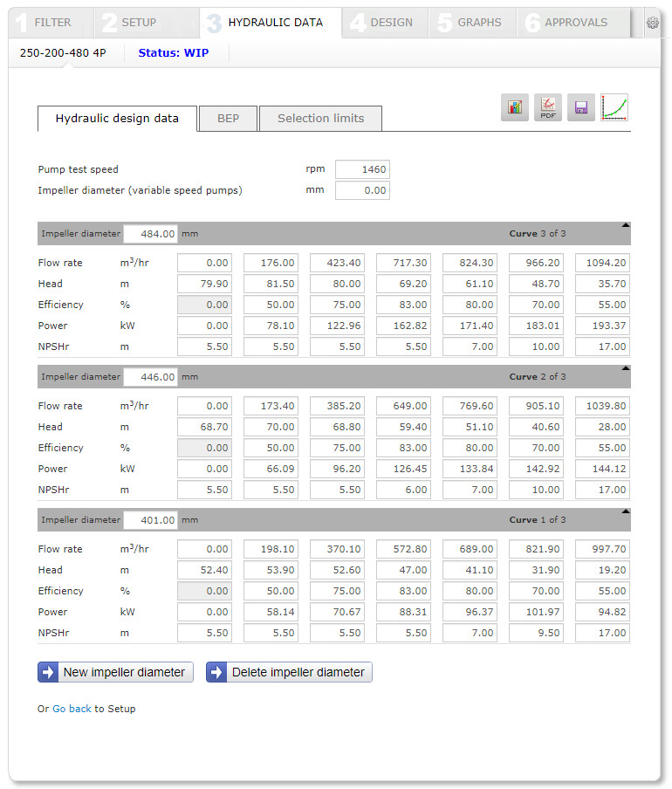The image size is (672, 789).
Task: Open the Selection limits tab
Action: 320,119
